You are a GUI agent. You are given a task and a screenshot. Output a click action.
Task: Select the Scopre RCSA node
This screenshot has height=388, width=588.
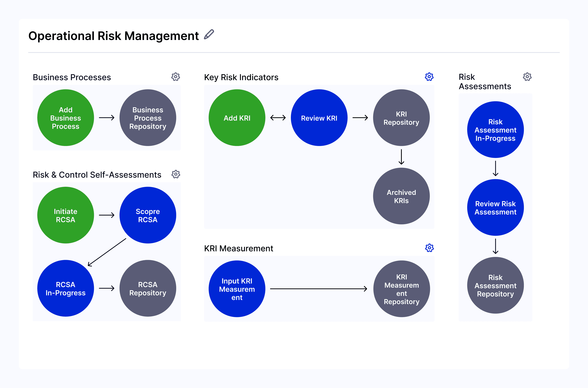coord(148,215)
